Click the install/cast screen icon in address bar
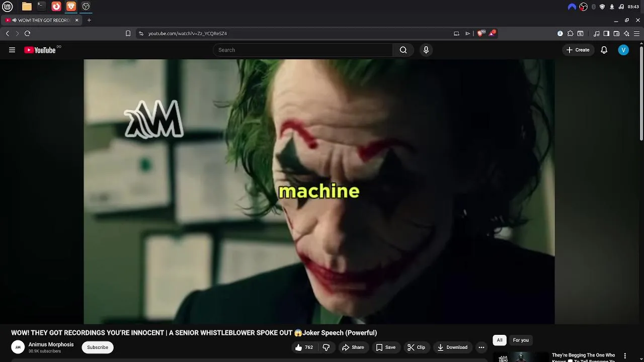Viewport: 644px width, 362px height. click(x=456, y=33)
